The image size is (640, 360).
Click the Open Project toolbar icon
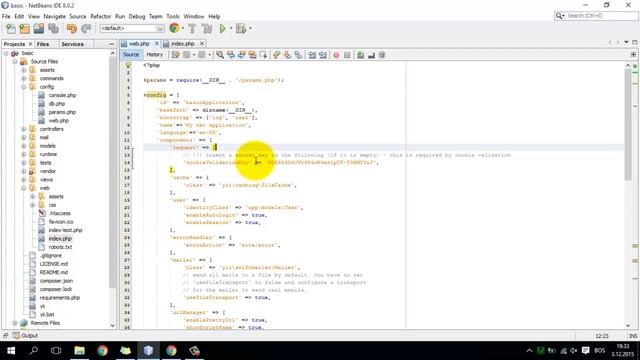pyautogui.click(x=39, y=29)
